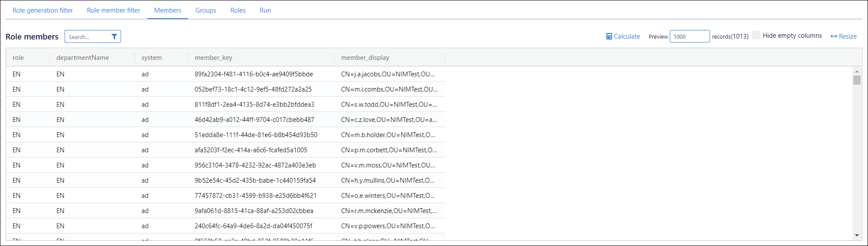
Task: Open the Run tab
Action: click(265, 10)
